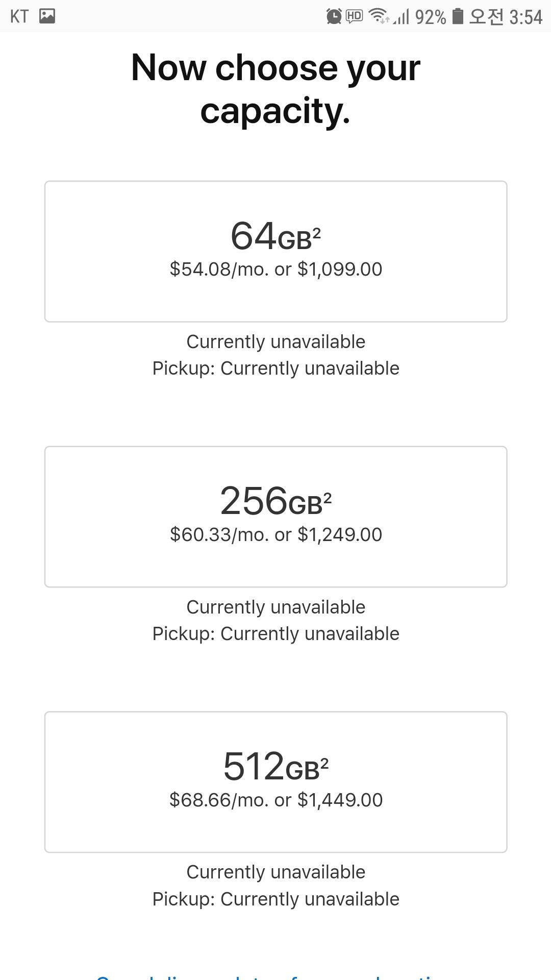Pick the 512GB capacity option
The image size is (551, 980).
[x=275, y=781]
